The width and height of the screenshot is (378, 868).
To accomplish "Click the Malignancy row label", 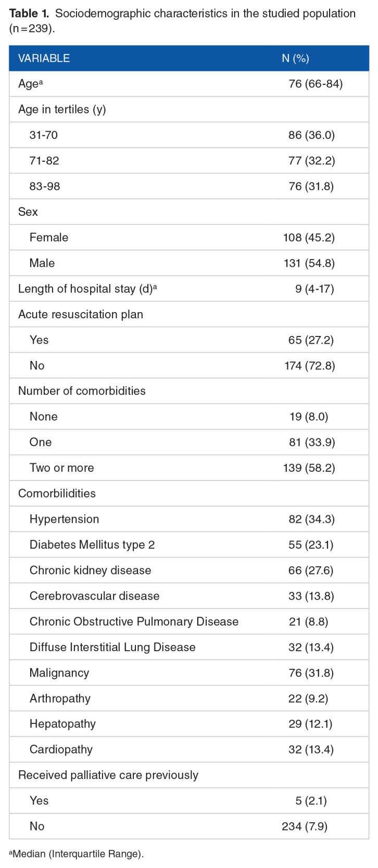I will coord(59,673).
